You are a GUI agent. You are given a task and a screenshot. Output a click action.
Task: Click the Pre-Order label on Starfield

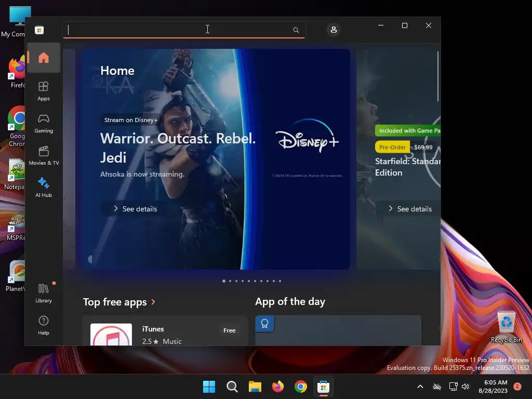click(x=392, y=147)
